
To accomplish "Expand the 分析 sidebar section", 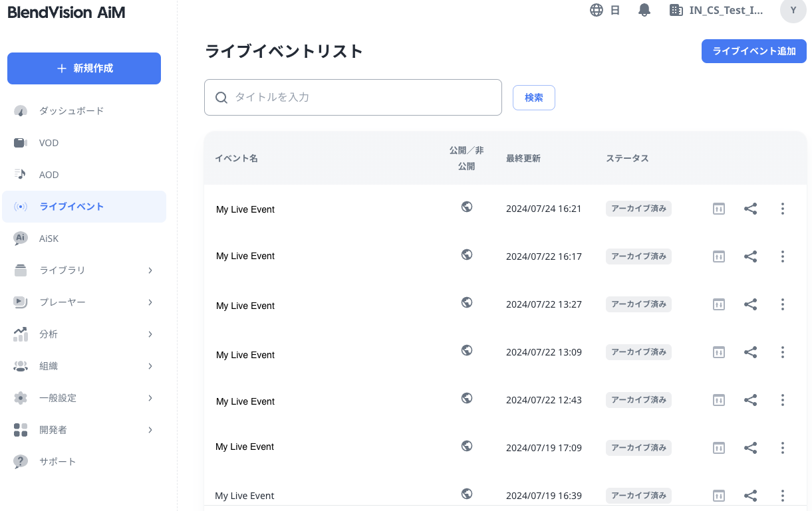I will click(x=84, y=334).
